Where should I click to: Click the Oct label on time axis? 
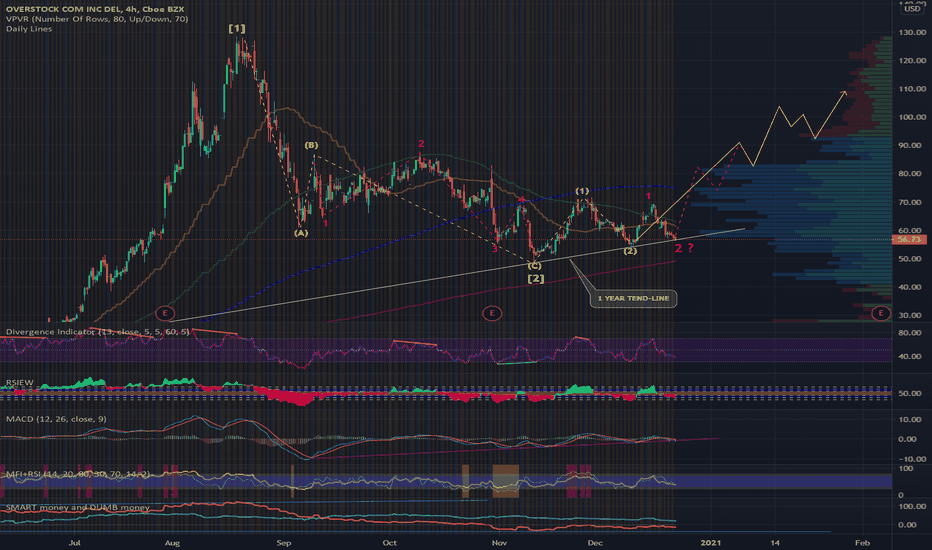pos(389,543)
